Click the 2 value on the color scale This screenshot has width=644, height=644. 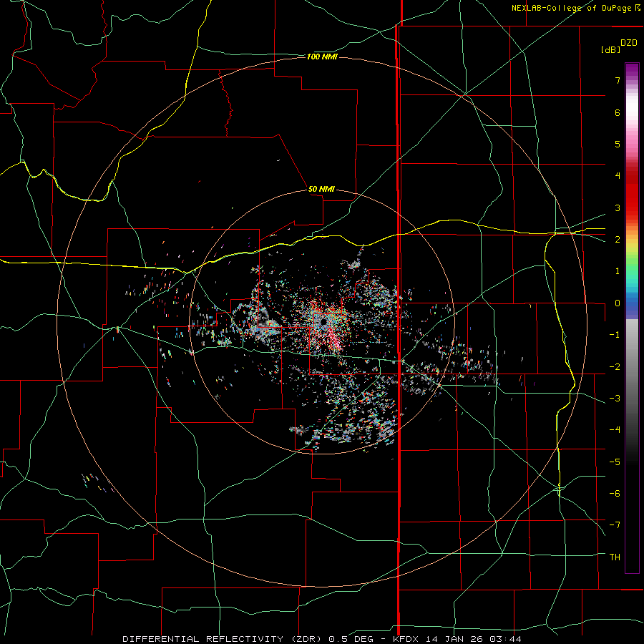tap(618, 240)
